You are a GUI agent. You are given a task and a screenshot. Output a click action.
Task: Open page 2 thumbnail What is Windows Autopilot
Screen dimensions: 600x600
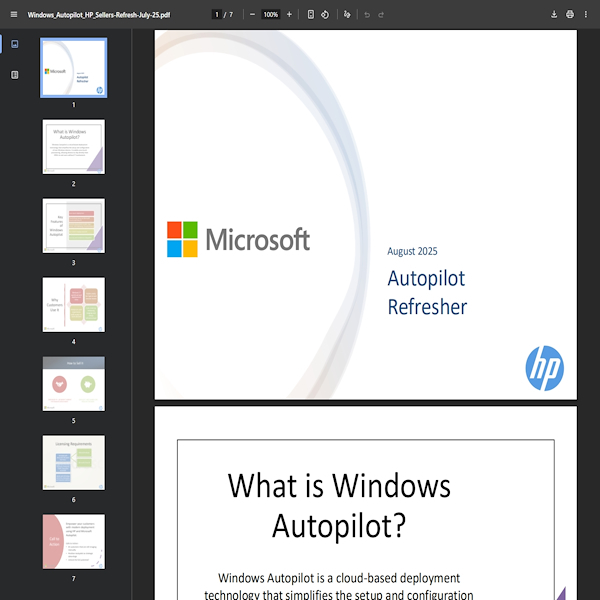click(x=73, y=147)
